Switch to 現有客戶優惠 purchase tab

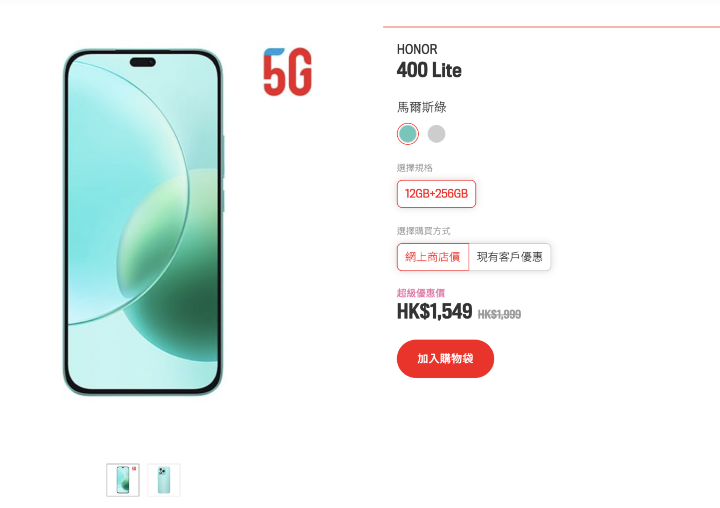click(509, 257)
